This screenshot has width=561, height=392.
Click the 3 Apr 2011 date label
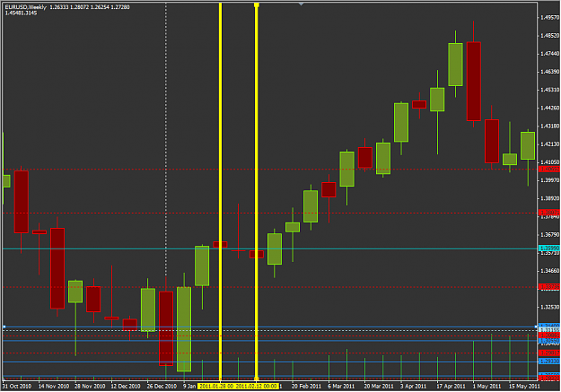(x=413, y=387)
